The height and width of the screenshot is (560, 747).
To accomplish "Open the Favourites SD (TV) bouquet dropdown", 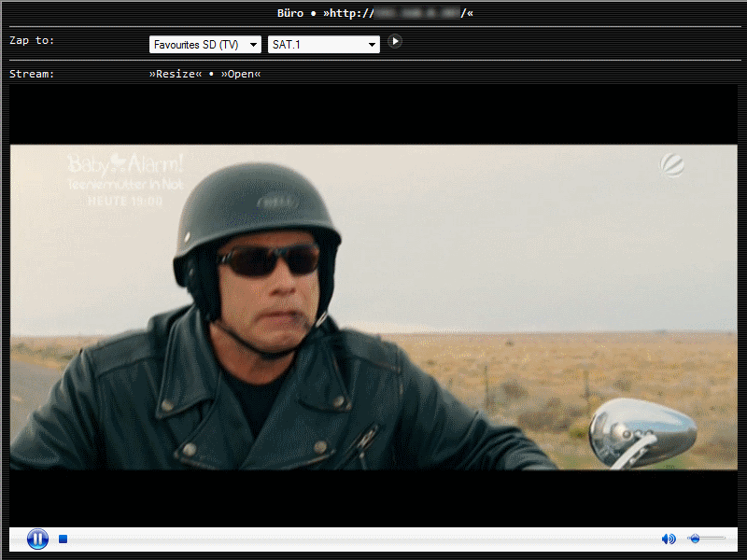I will tap(205, 45).
